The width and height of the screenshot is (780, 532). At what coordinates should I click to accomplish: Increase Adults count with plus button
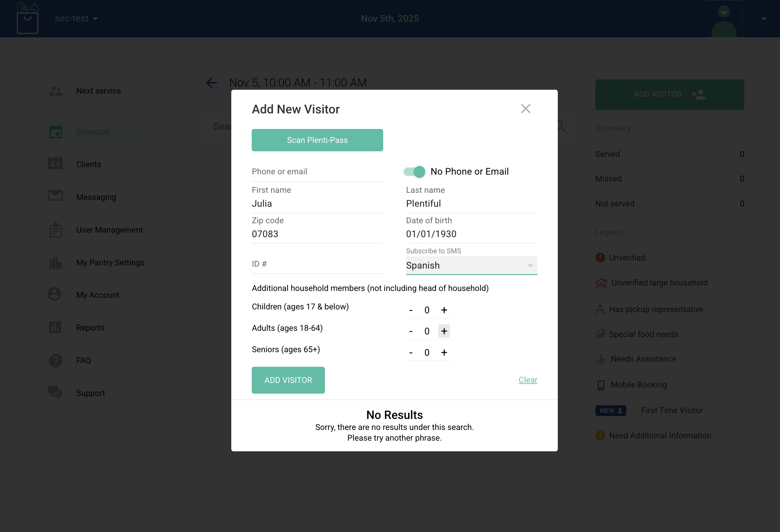[444, 331]
